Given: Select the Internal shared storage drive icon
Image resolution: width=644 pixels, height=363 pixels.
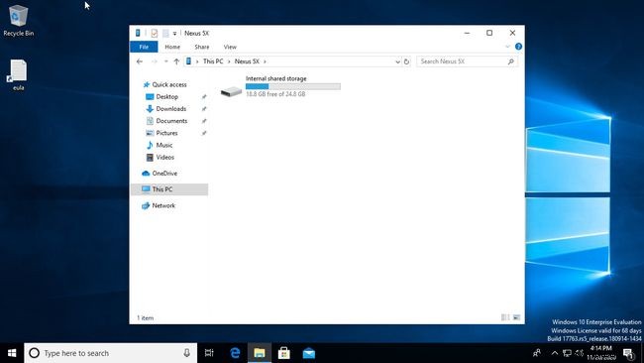Looking at the screenshot, I should (231, 91).
